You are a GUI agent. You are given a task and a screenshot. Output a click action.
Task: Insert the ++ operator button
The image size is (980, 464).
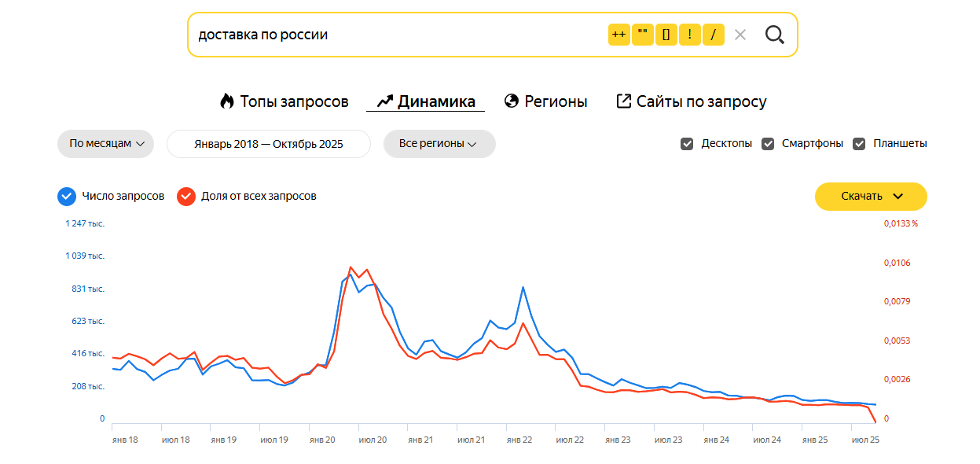point(618,35)
